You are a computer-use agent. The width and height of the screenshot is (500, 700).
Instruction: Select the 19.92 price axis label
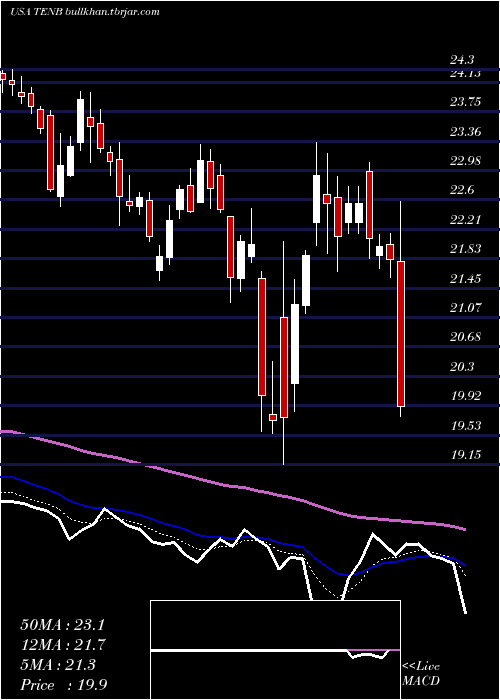(466, 396)
